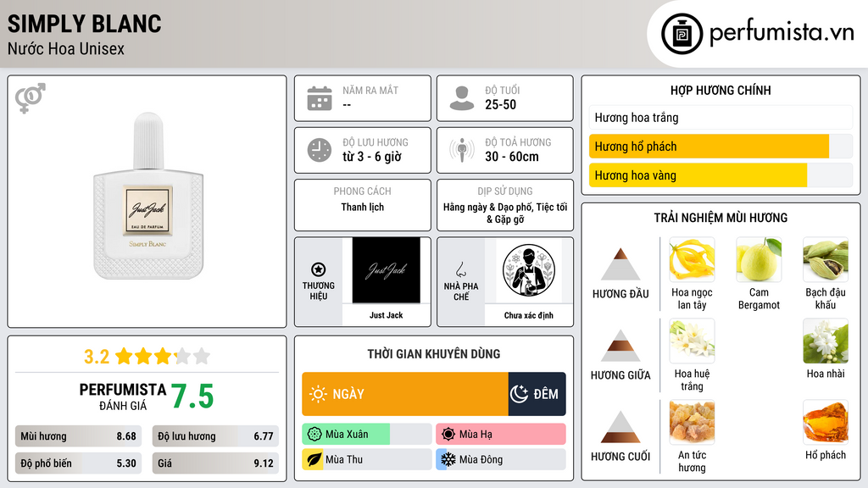Select the Hoa huệ trắng note image
The width and height of the screenshot is (868, 488).
click(692, 341)
